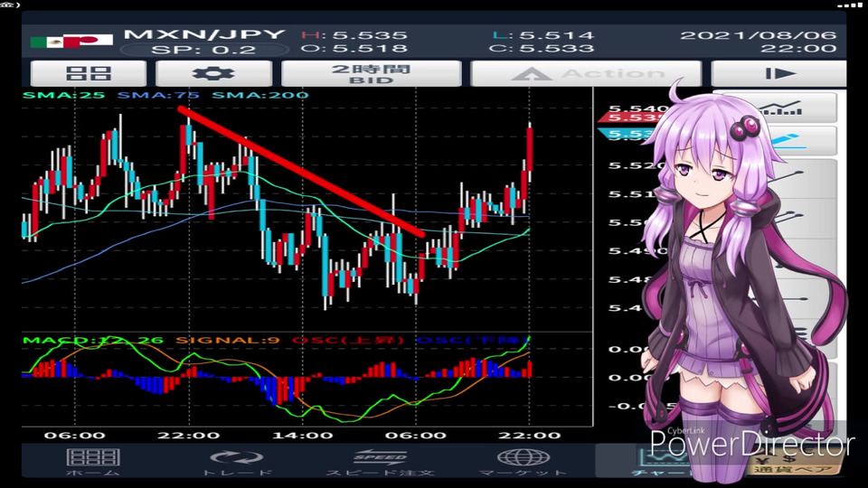This screenshot has width=868, height=488.
Task: Click the 14:00 time axis label
Action: pyautogui.click(x=303, y=436)
